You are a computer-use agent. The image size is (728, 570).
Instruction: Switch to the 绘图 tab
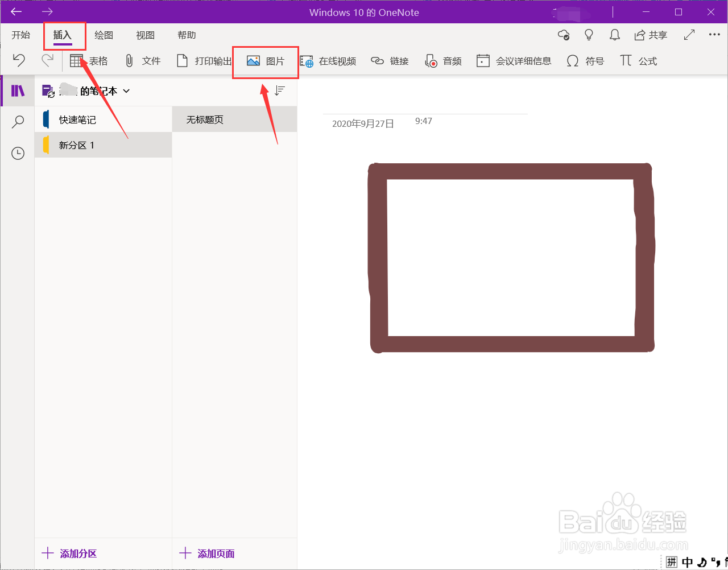pos(104,35)
